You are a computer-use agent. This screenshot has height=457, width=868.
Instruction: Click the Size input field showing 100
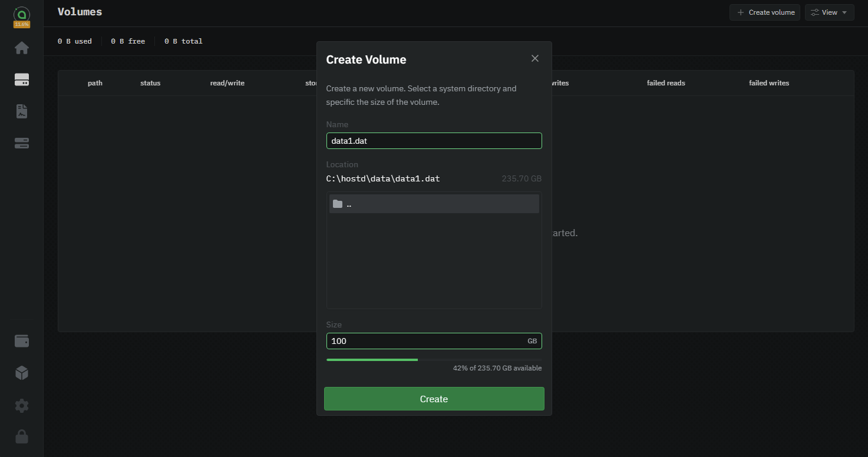pyautogui.click(x=424, y=341)
